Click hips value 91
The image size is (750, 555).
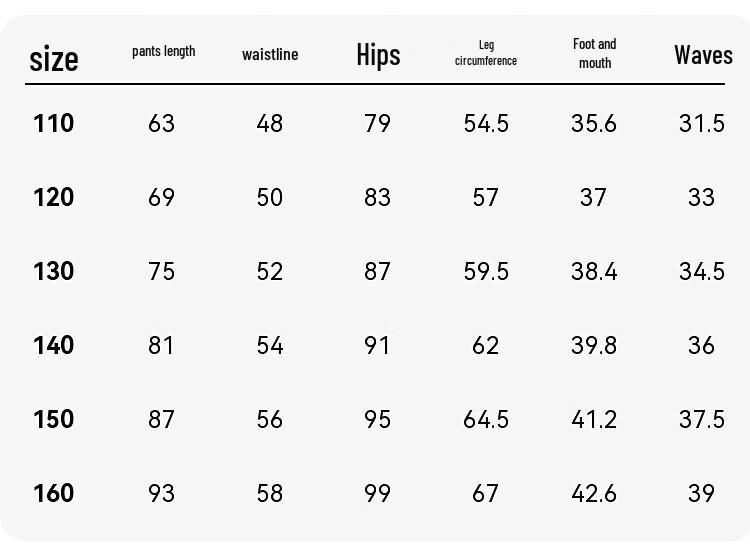(377, 345)
